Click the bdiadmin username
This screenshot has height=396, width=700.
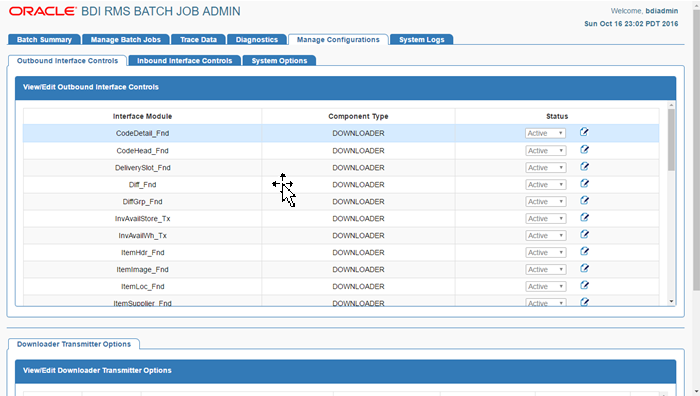click(x=662, y=11)
